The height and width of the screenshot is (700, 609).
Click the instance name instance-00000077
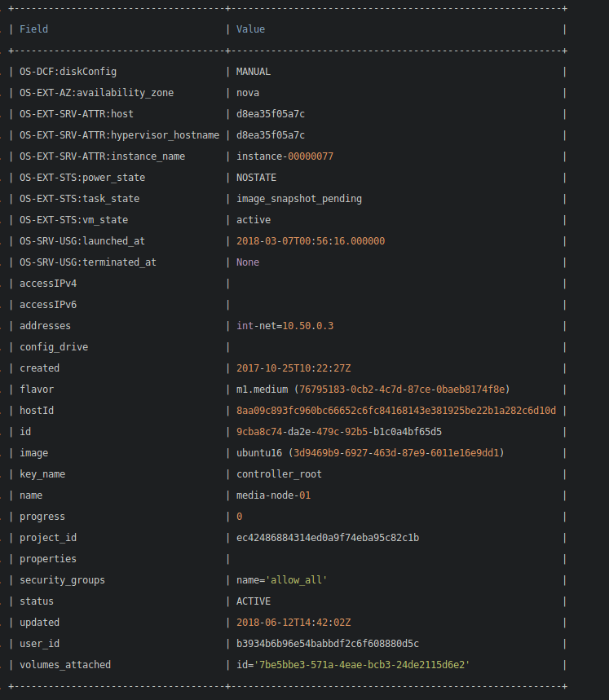(285, 156)
